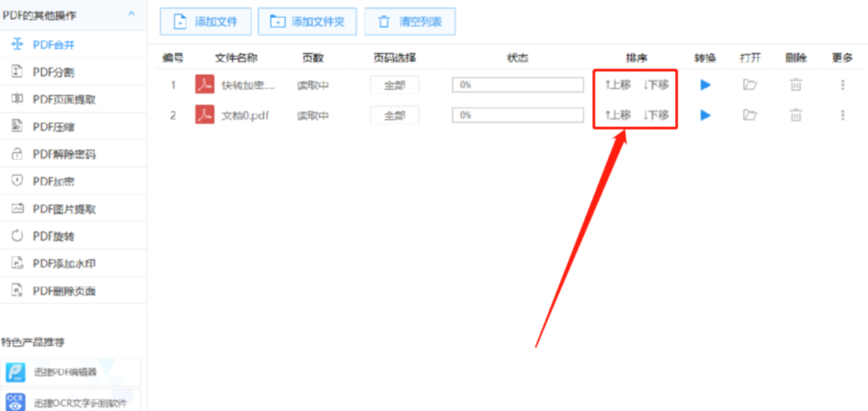
Task: Click the 读取中 page count of 文档0.pdf
Action: point(313,115)
